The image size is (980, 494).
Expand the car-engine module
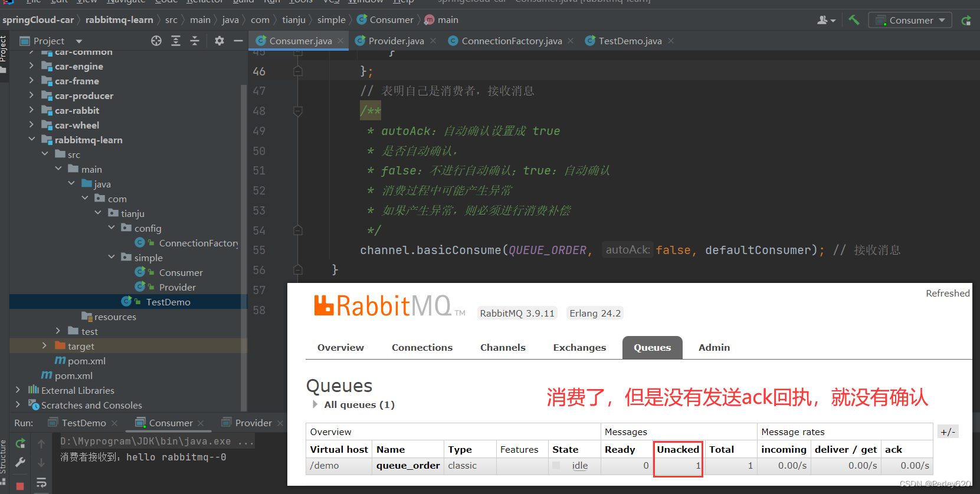click(x=31, y=66)
